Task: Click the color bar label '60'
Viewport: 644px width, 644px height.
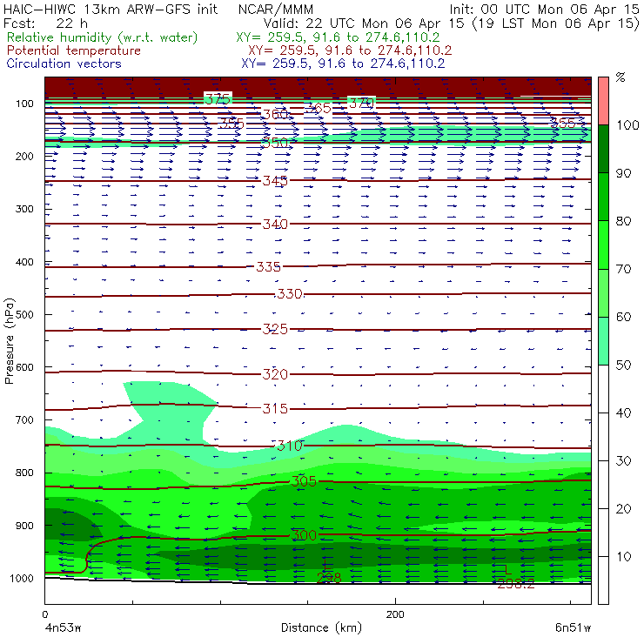Action: click(x=623, y=317)
